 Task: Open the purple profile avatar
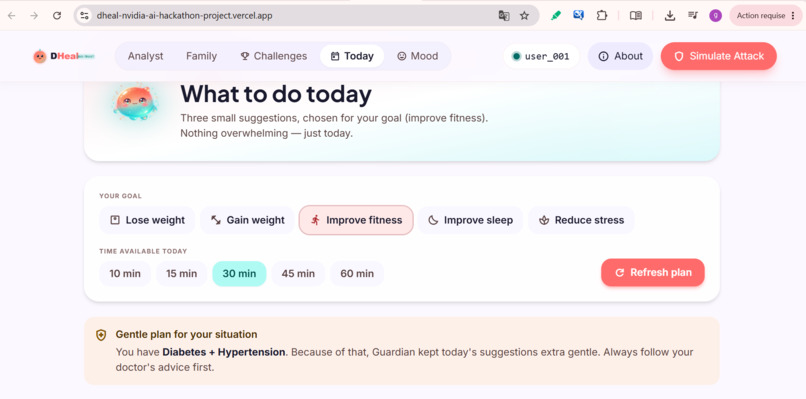pyautogui.click(x=716, y=15)
